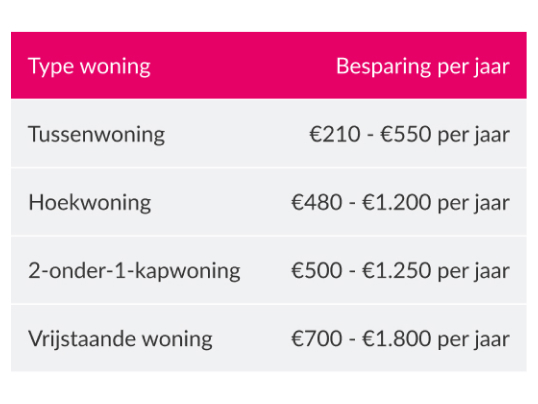Click the '€550' amount for Tussenwoning
Screen dimensions: 538x404
(x=406, y=134)
